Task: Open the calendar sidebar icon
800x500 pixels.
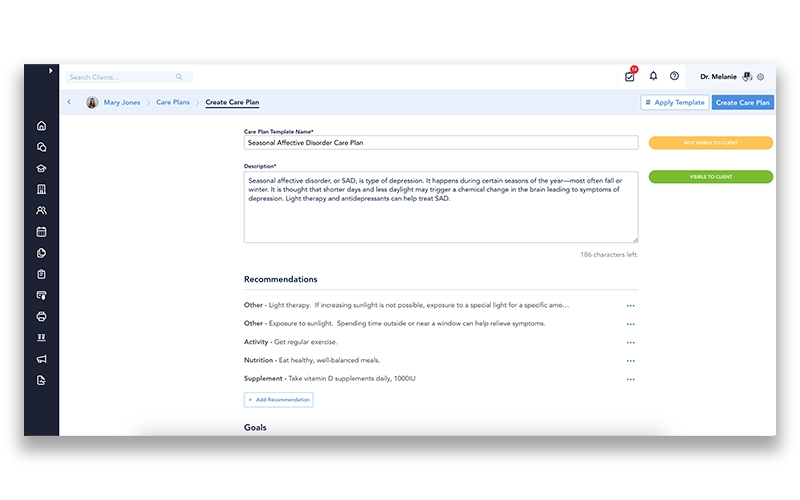Action: [41, 232]
